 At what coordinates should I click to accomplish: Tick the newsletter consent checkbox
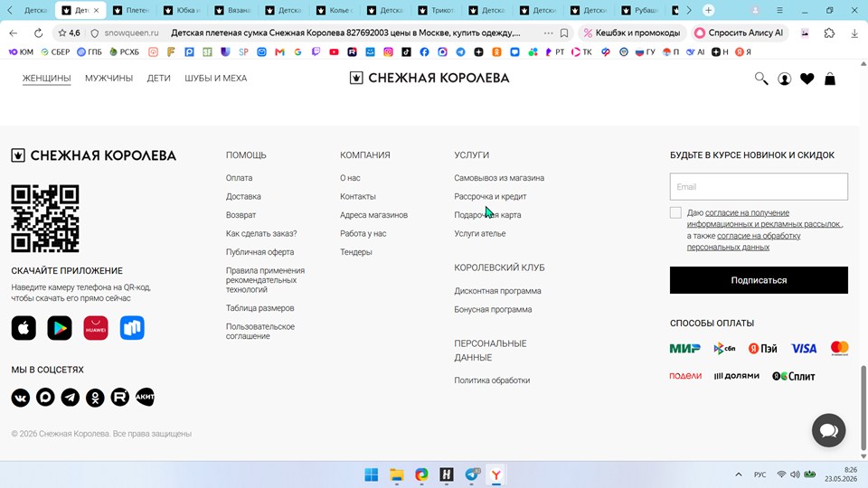(675, 212)
